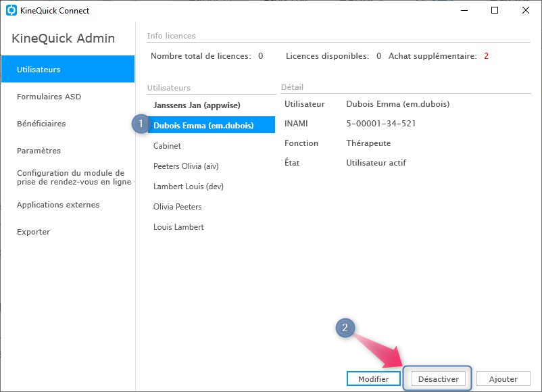Click the Modifier button

point(374,378)
